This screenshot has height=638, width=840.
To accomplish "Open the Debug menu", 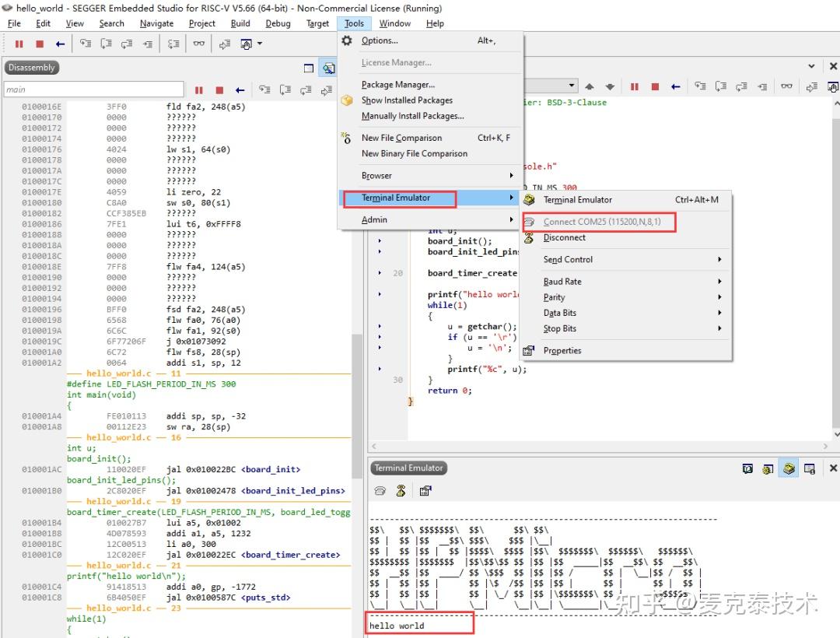I will click(x=278, y=23).
